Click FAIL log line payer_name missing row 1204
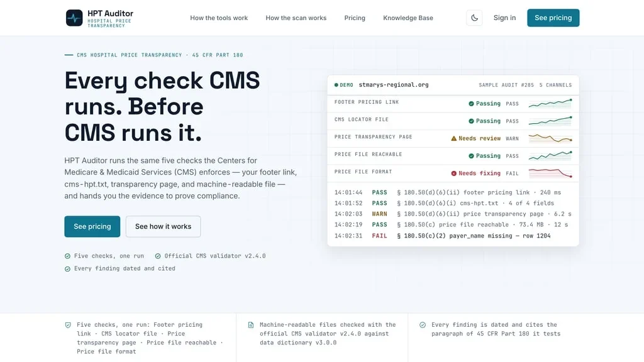This screenshot has width=644, height=362. click(442, 236)
